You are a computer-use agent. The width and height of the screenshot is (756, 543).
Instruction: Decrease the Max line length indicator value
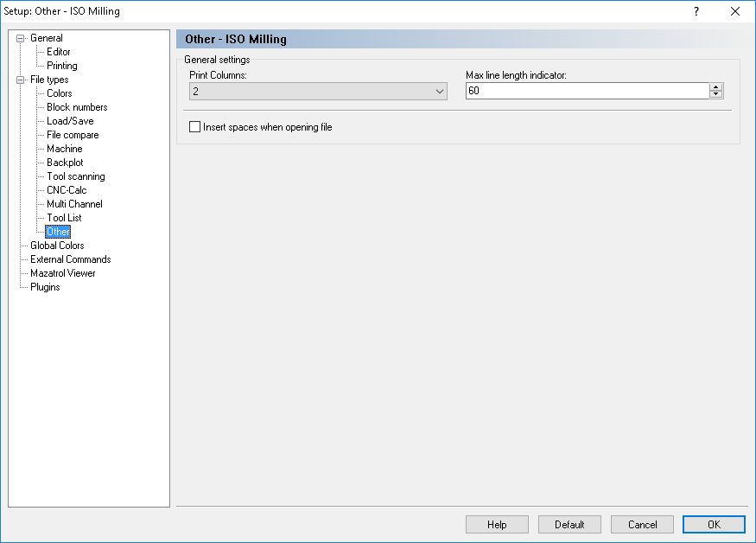pyautogui.click(x=716, y=94)
